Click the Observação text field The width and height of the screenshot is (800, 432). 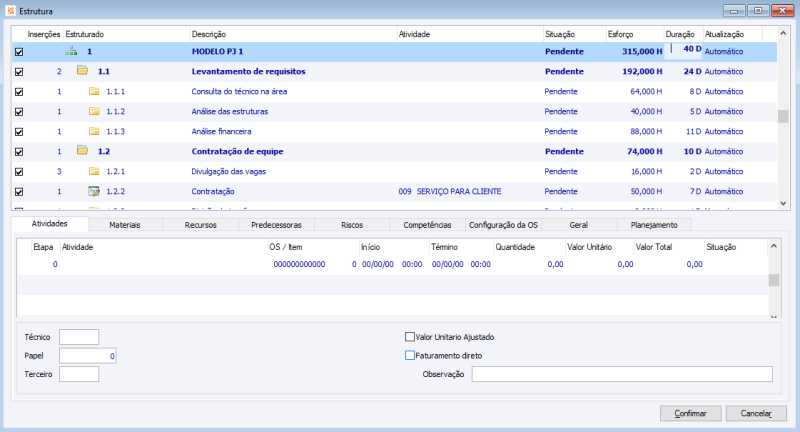point(622,374)
